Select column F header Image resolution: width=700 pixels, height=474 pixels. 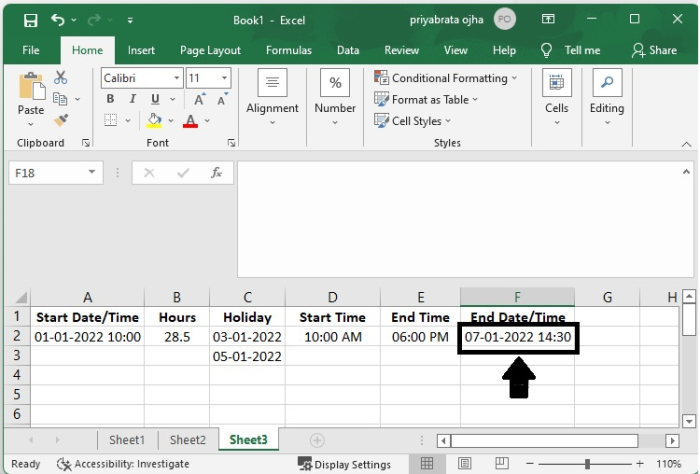tap(517, 297)
